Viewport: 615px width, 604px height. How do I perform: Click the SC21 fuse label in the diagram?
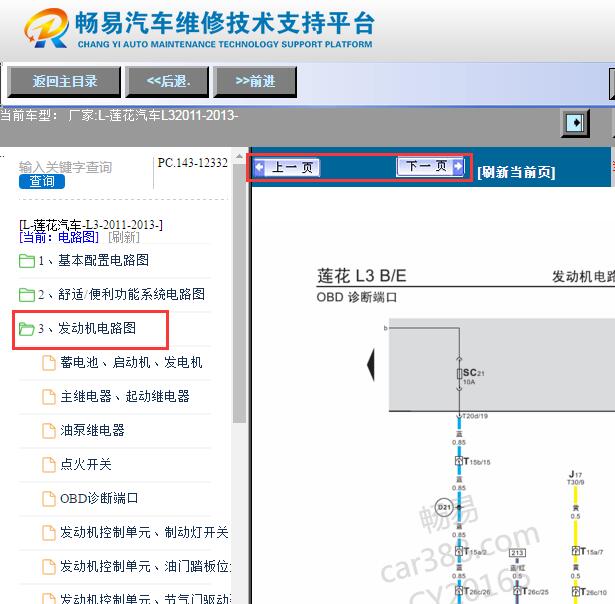coord(474,373)
